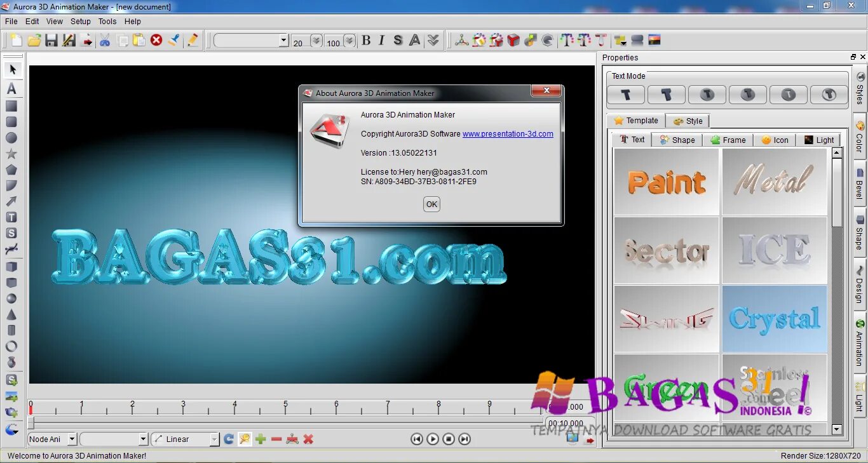Add a keyframe with green plus icon
The height and width of the screenshot is (463, 868).
261,439
